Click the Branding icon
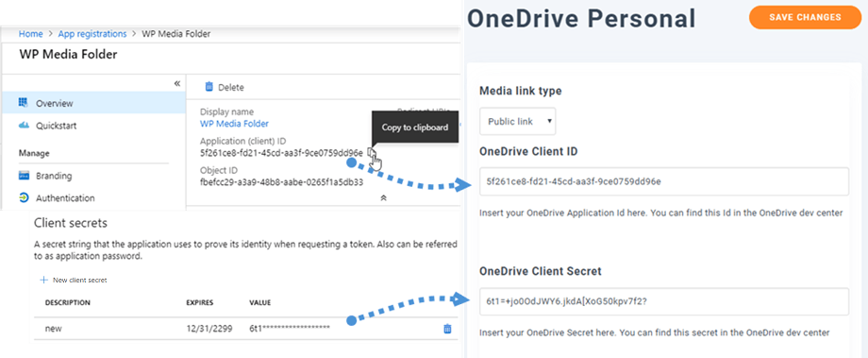868x358 pixels. coord(24,176)
